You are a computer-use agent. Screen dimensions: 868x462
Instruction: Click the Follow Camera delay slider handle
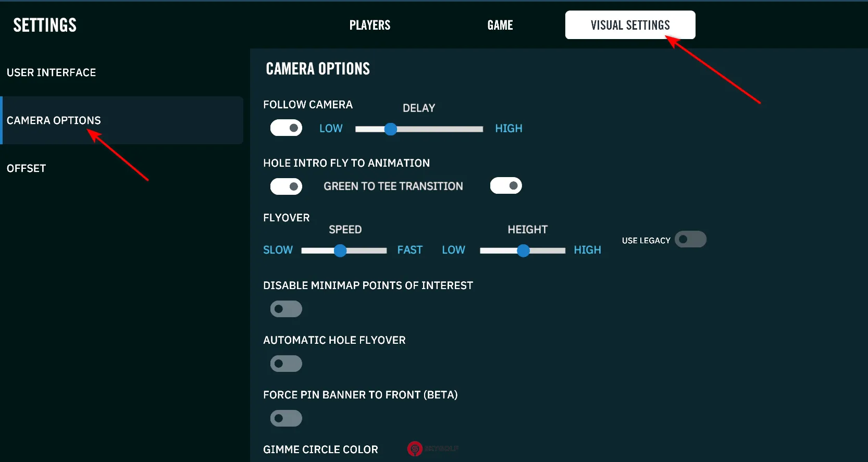391,129
